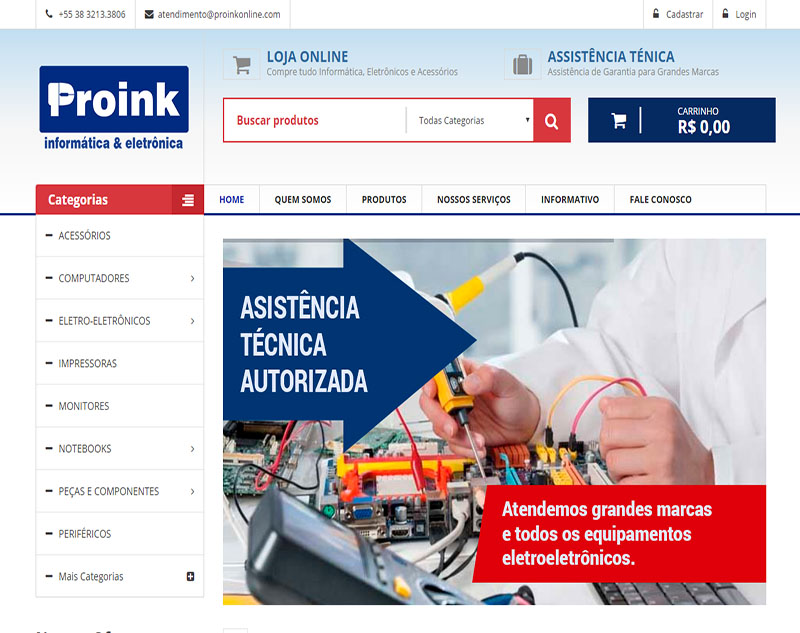Click the envelope email icon
The width and height of the screenshot is (800, 633).
tap(149, 14)
